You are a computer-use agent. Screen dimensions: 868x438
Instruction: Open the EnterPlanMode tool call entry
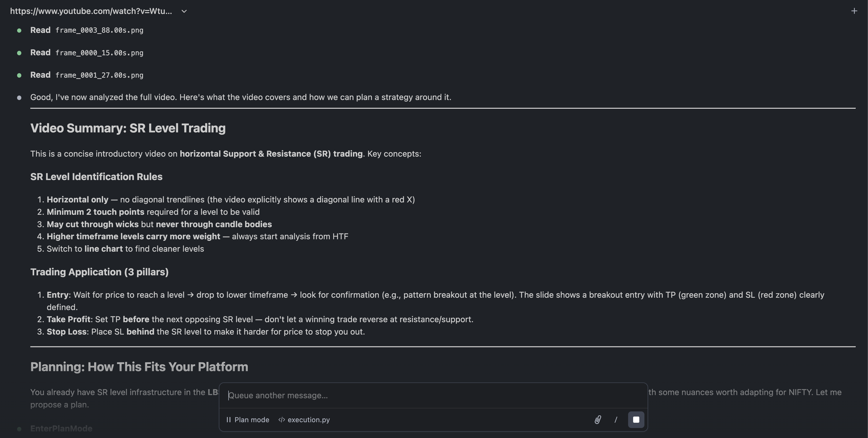(61, 428)
